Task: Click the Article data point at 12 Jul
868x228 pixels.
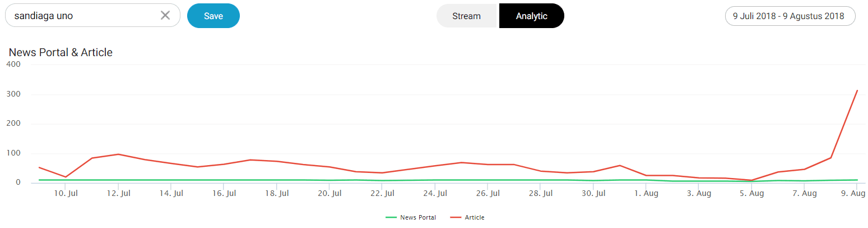Action: 119,154
